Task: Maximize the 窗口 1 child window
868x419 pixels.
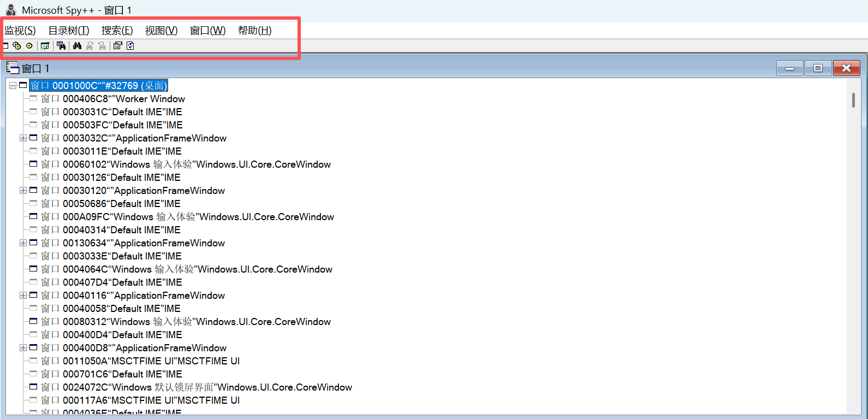Action: tap(818, 68)
